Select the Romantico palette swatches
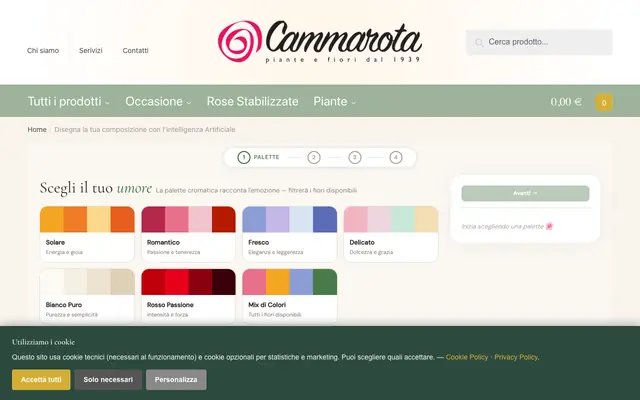 click(x=189, y=219)
